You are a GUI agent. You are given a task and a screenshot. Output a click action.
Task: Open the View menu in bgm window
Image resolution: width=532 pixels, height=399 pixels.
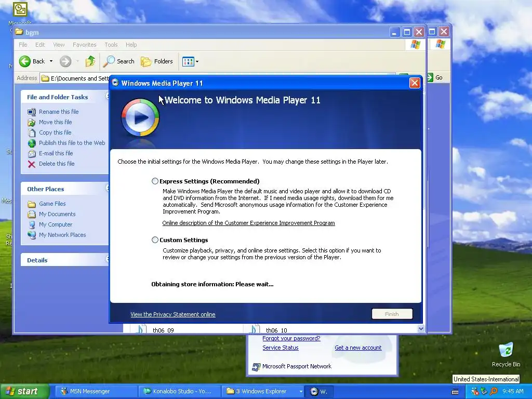[x=59, y=45]
